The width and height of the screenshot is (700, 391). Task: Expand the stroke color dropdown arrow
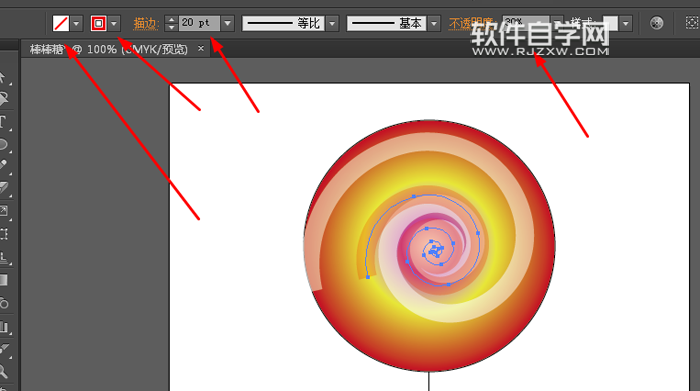114,23
